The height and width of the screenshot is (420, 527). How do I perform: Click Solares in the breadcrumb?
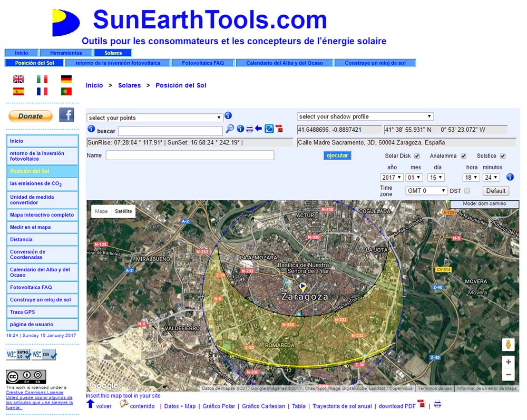(130, 85)
